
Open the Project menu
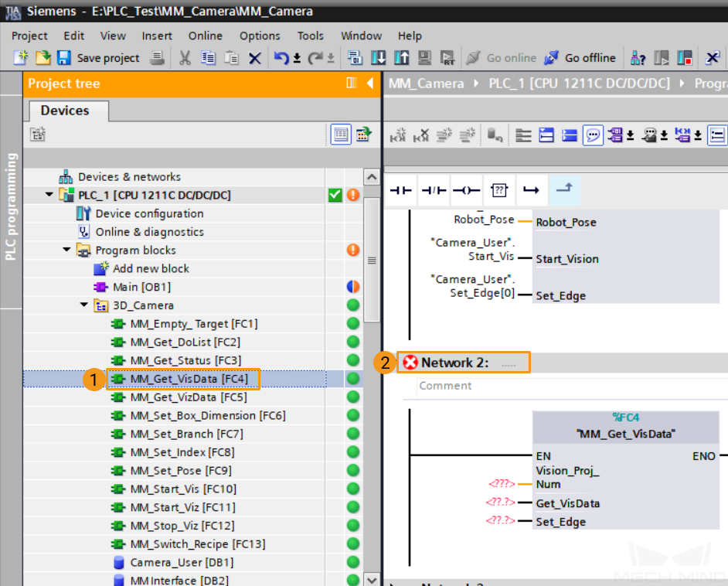[x=29, y=36]
